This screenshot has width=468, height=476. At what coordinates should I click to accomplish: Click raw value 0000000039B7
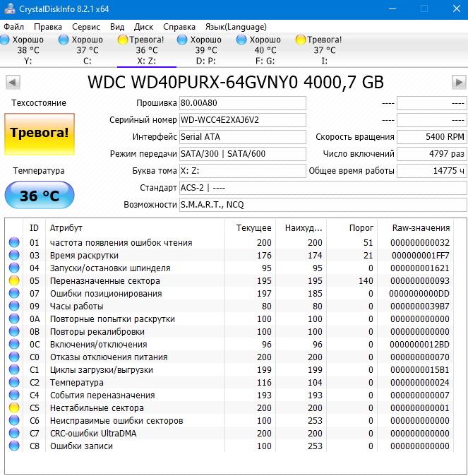tap(420, 307)
